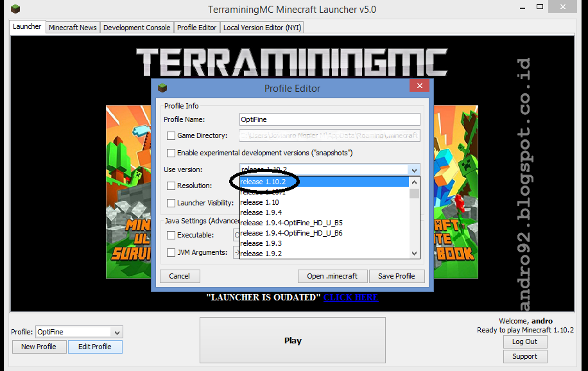The width and height of the screenshot is (588, 371).
Task: Click the Game Directory path field
Action: click(329, 135)
